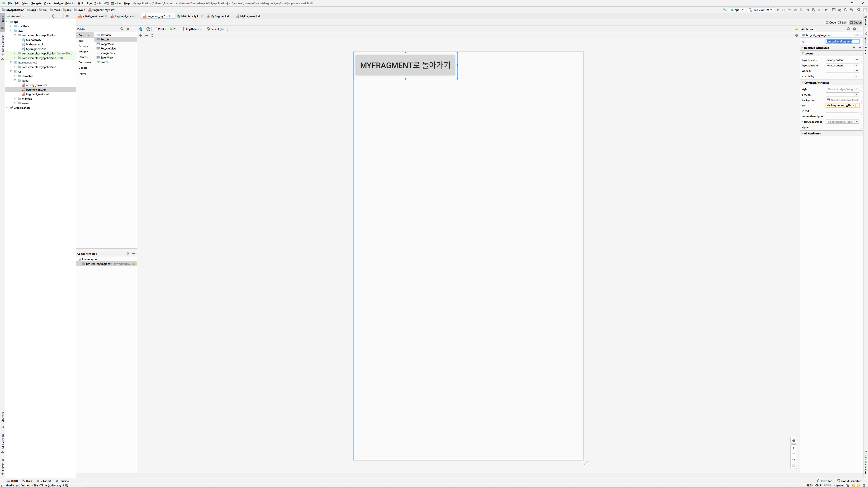Click Sync Project with Gradle Files icon
Image resolution: width=868 pixels, height=488 pixels.
tap(840, 10)
